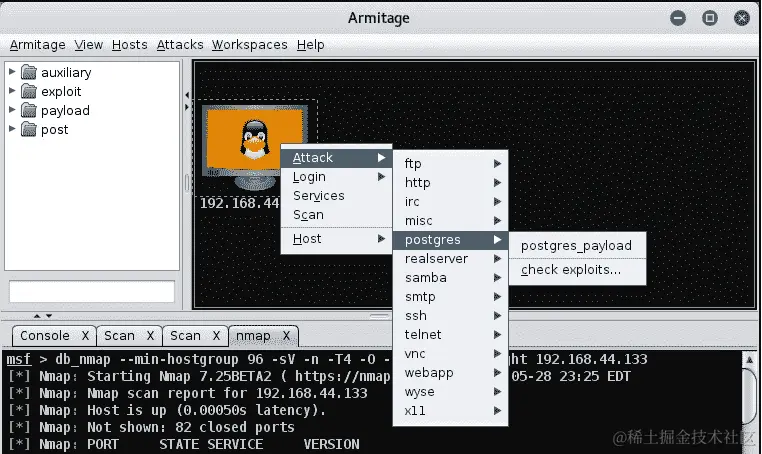This screenshot has height=454, width=762.
Task: Expand the auxiliary tree node
Action: [12, 71]
